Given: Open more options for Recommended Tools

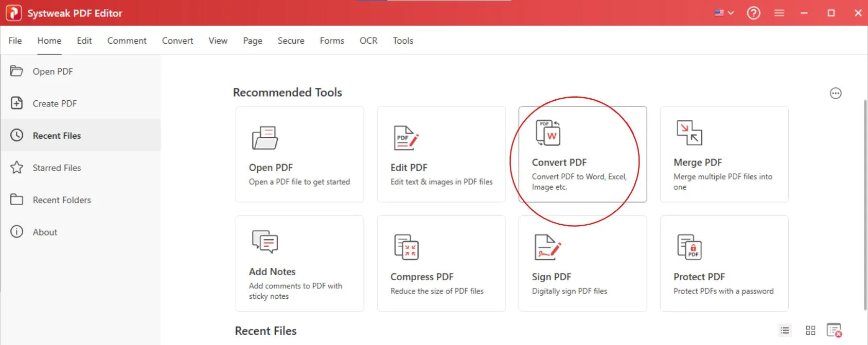Looking at the screenshot, I should [x=835, y=93].
